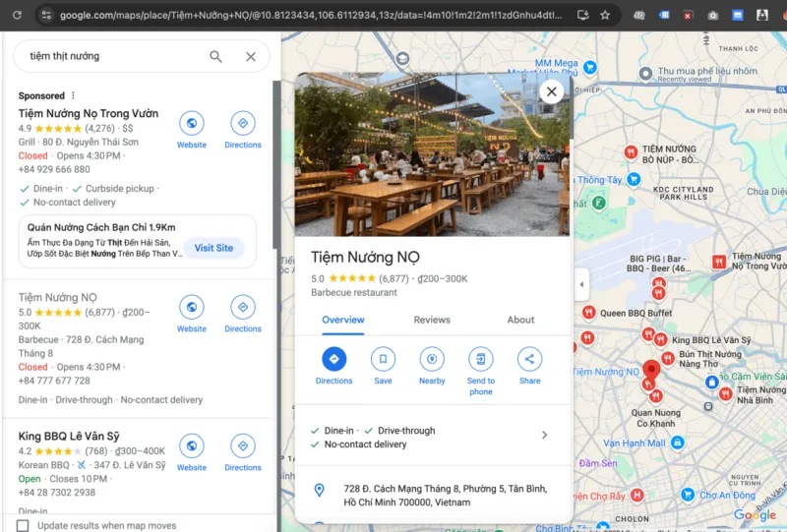Clear the search with the X icon
The height and width of the screenshot is (532, 787).
click(251, 57)
